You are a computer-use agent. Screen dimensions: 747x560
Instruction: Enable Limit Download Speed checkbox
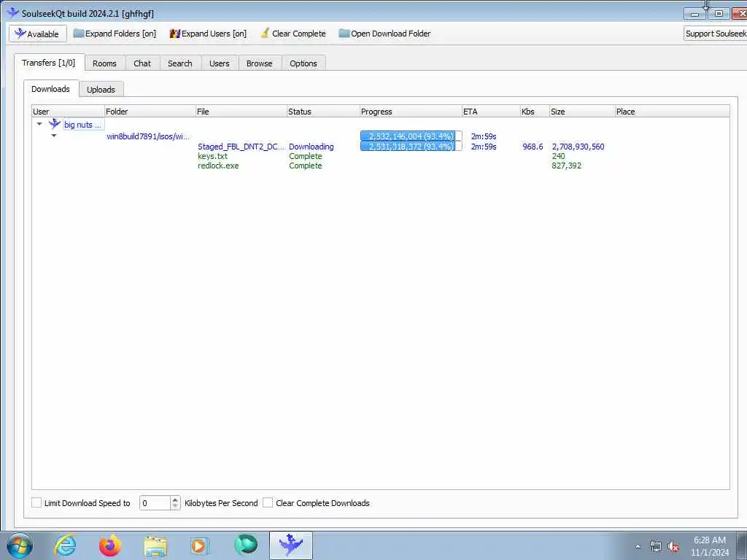(x=36, y=502)
